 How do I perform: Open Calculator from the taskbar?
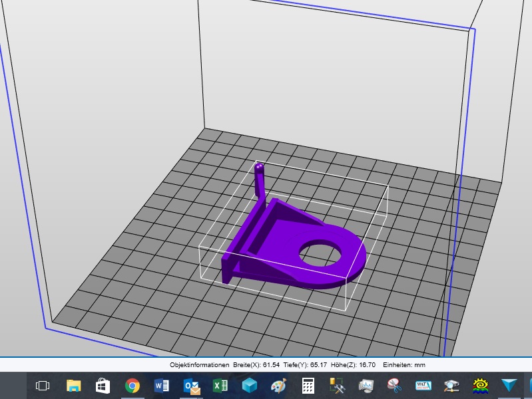click(x=308, y=386)
